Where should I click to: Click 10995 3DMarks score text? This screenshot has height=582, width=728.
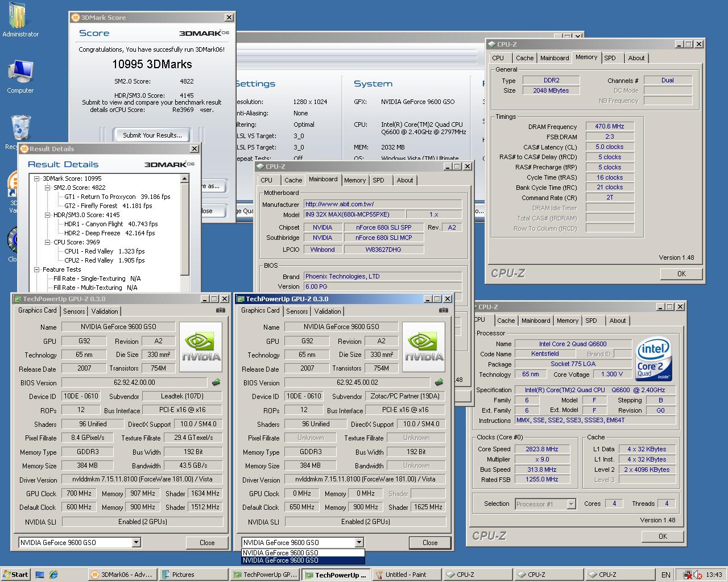[x=152, y=64]
